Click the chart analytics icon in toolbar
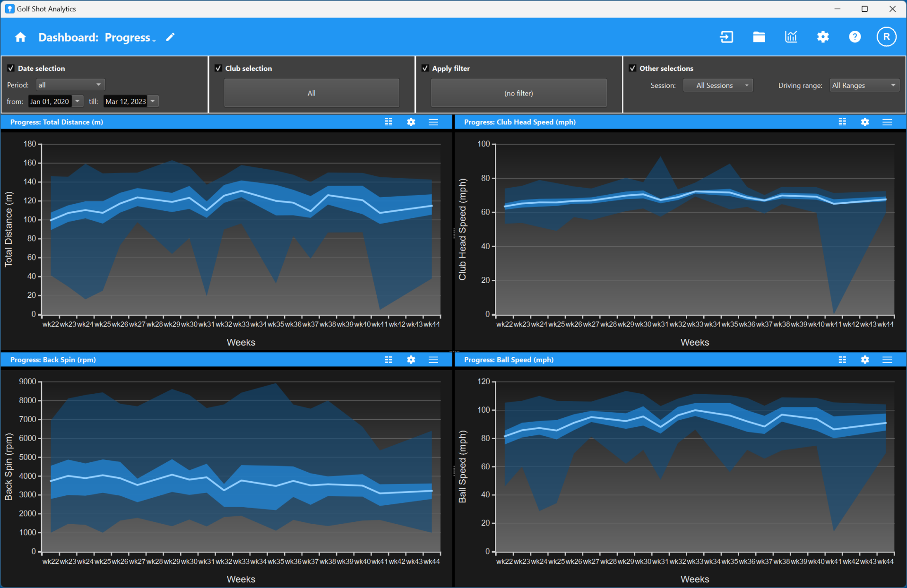 coord(791,37)
